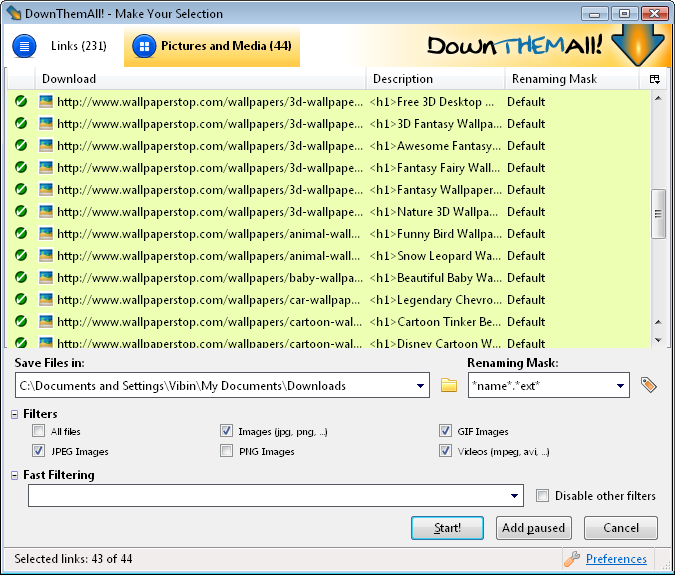
Task: Toggle the JPEG Images filter
Action: point(38,451)
